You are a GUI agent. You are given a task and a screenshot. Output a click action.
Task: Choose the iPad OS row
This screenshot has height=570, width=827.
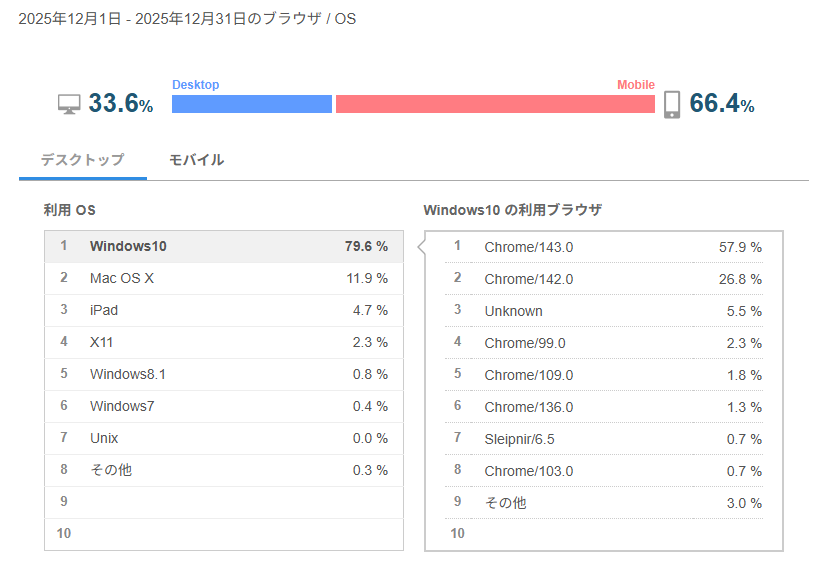(223, 310)
